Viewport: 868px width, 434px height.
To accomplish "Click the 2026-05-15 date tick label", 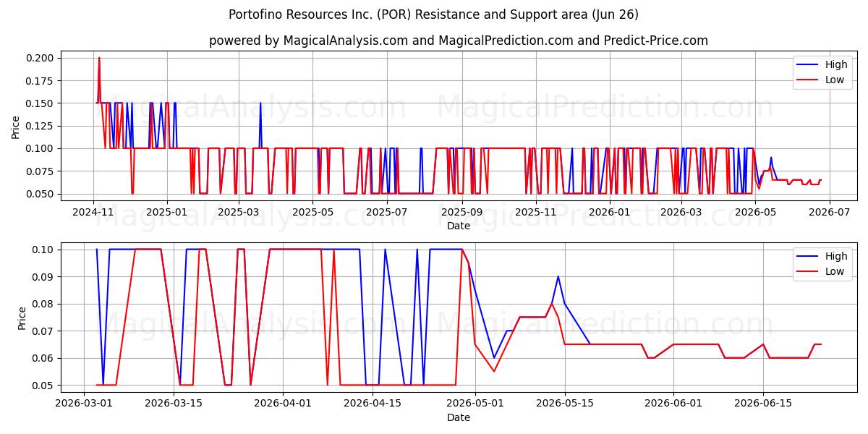I will tap(565, 404).
